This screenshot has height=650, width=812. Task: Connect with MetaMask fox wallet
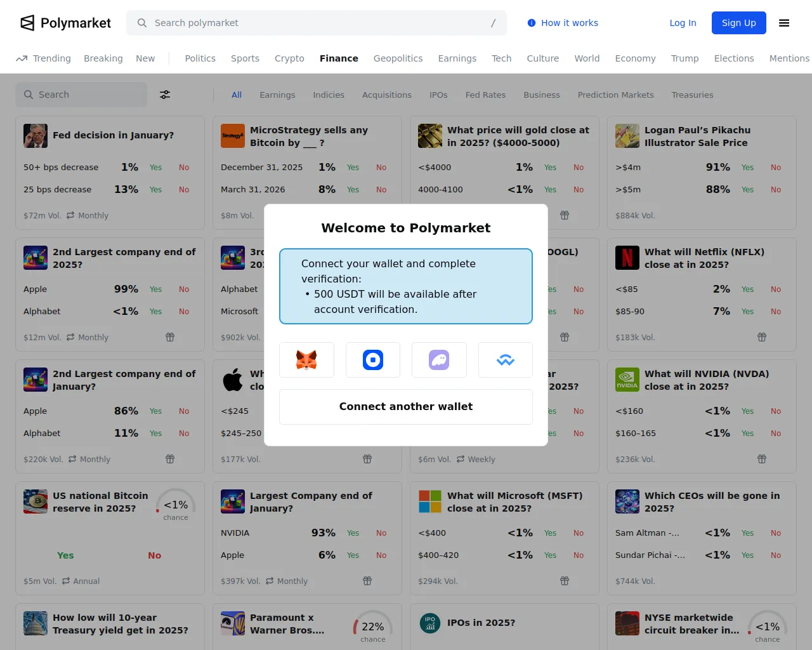click(x=306, y=360)
